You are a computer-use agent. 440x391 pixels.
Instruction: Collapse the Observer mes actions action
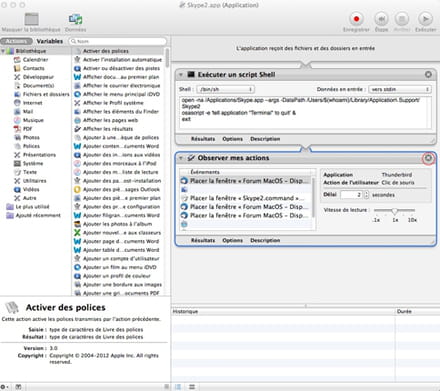pos(181,158)
